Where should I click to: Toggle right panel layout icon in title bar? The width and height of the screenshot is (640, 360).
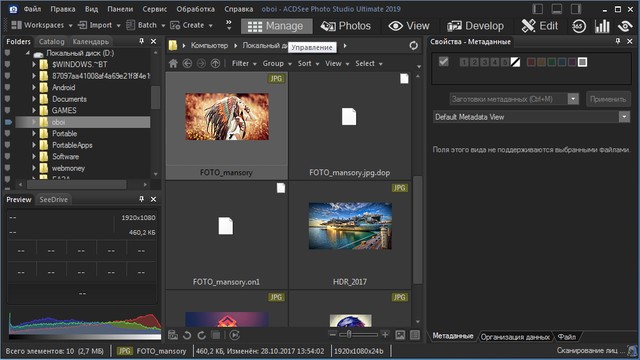point(576,9)
